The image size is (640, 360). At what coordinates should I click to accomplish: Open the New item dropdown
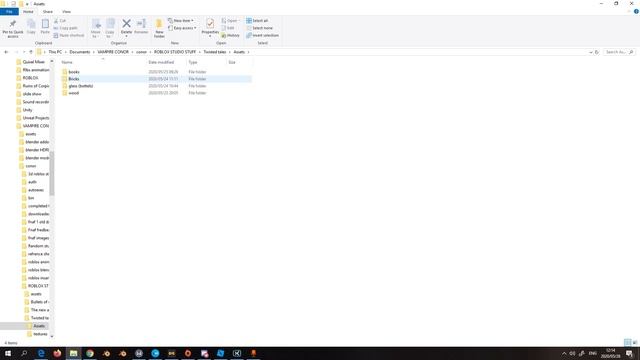[181, 21]
